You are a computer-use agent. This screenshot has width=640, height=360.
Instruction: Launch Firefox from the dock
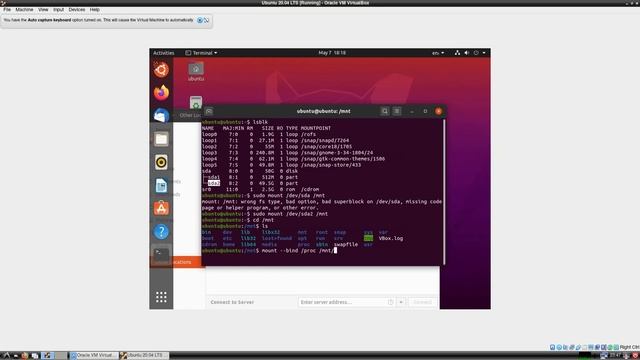pos(161,93)
